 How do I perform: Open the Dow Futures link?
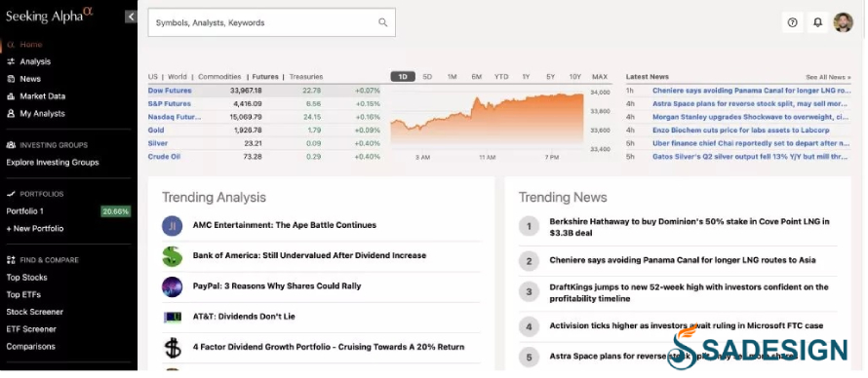(x=170, y=91)
